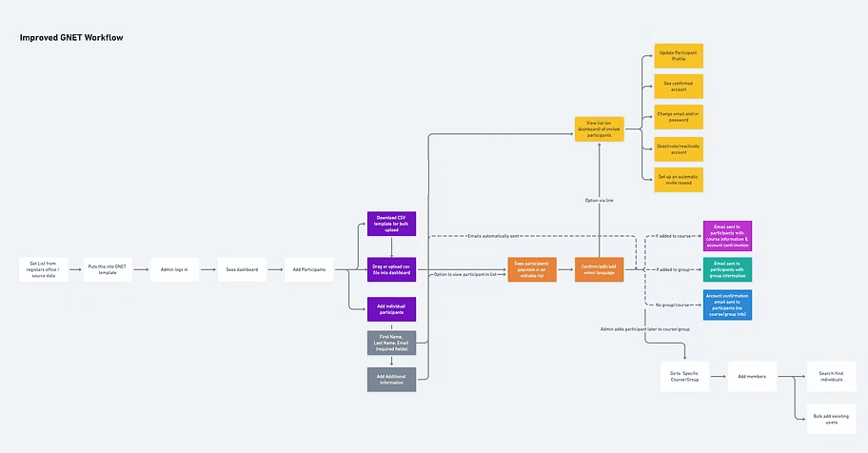868x453 pixels.
Task: Select teal email with group information node
Action: coord(727,269)
